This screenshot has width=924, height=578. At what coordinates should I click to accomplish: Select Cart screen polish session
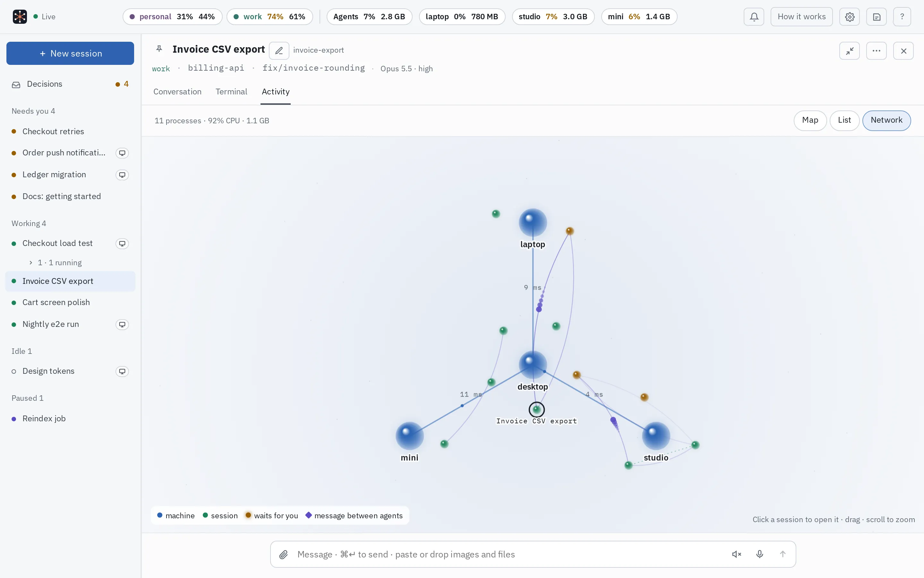point(70,302)
